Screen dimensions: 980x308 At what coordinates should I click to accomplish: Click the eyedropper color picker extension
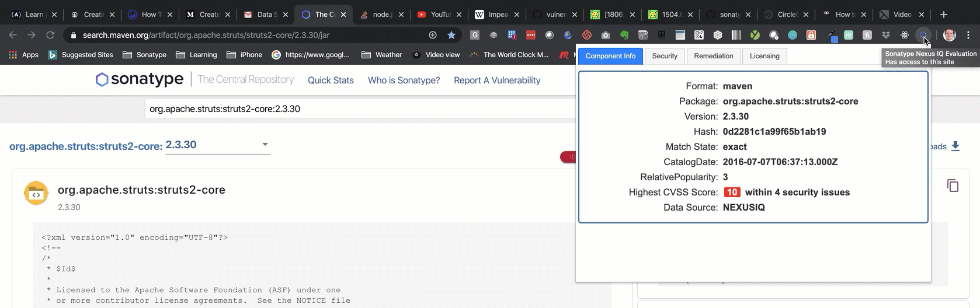pos(831,36)
